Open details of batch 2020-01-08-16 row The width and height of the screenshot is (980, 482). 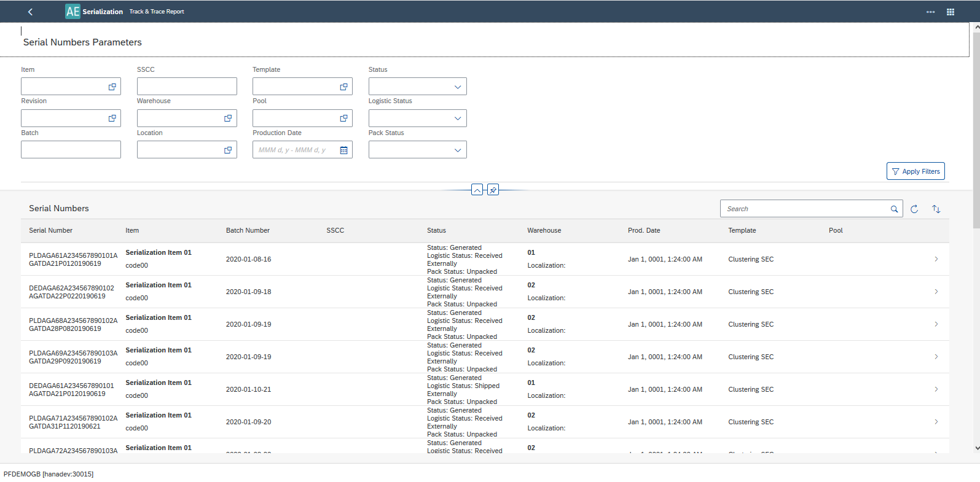point(936,259)
